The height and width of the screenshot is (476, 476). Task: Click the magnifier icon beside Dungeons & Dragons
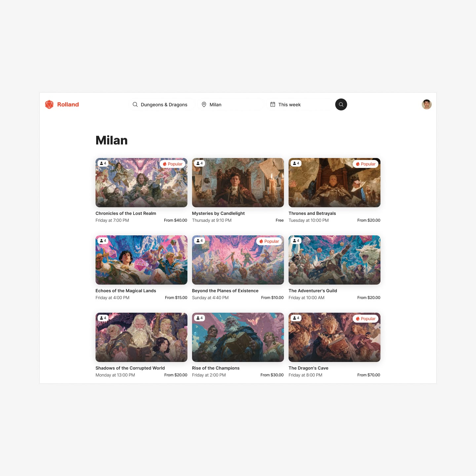point(135,104)
